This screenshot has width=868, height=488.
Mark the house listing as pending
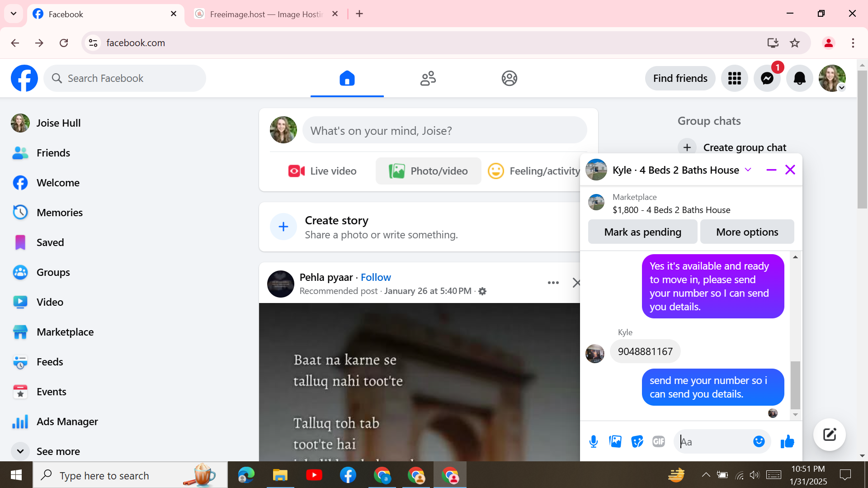(x=642, y=232)
